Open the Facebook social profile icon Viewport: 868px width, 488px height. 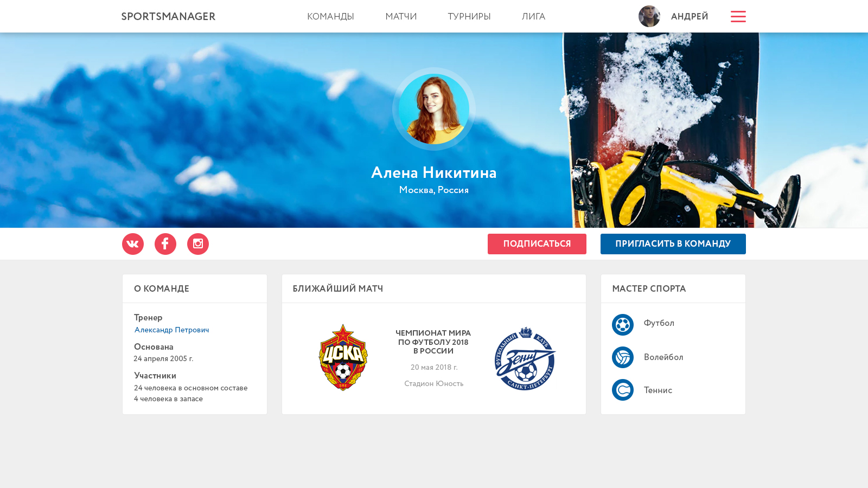tap(165, 244)
